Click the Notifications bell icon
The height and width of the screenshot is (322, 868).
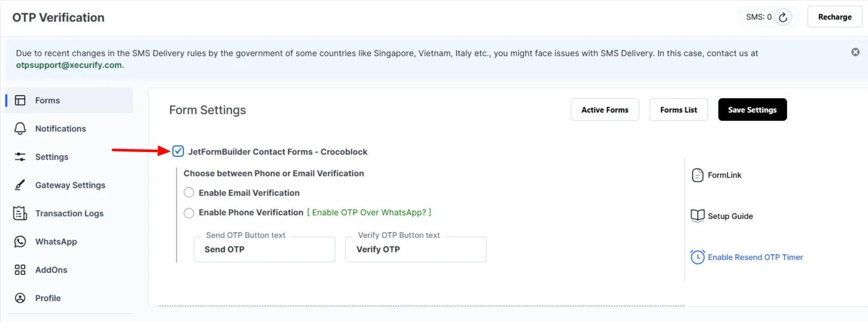[x=20, y=129]
